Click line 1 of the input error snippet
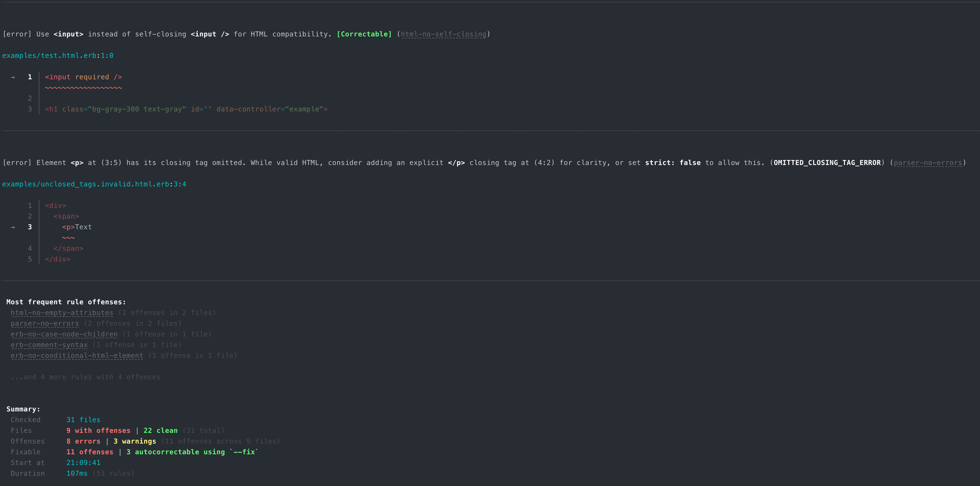Image resolution: width=980 pixels, height=486 pixels. pos(83,77)
